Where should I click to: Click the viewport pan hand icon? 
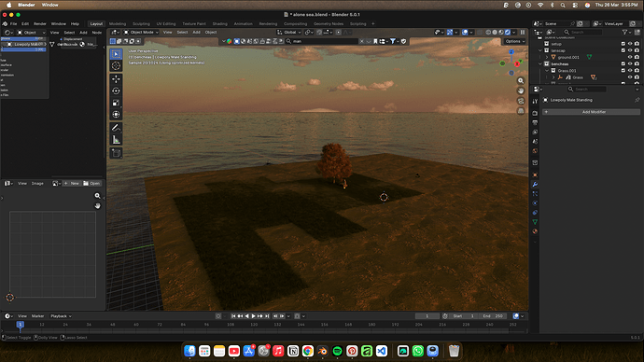tap(521, 90)
